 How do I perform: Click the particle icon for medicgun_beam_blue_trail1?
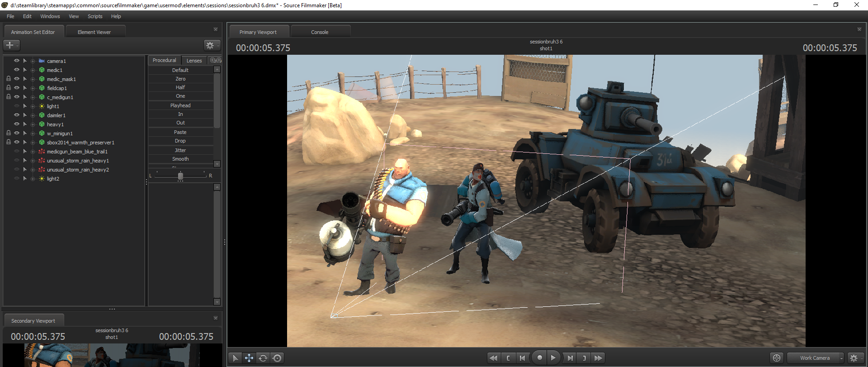point(42,152)
